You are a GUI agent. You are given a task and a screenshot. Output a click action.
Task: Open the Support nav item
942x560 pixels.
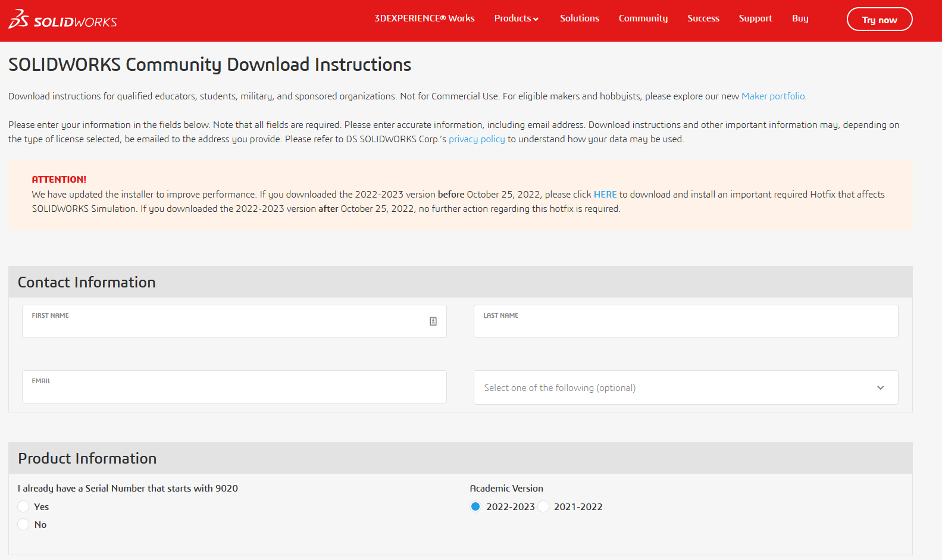755,18
